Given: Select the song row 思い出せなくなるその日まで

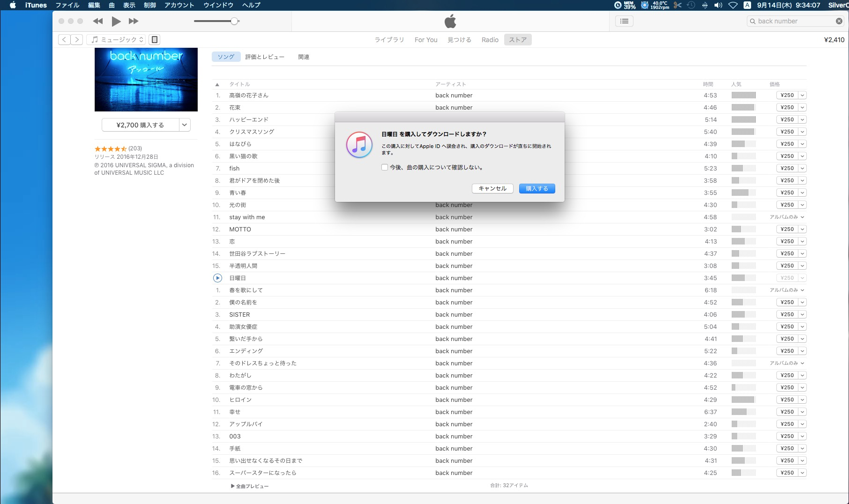Looking at the screenshot, I should pyautogui.click(x=509, y=461).
